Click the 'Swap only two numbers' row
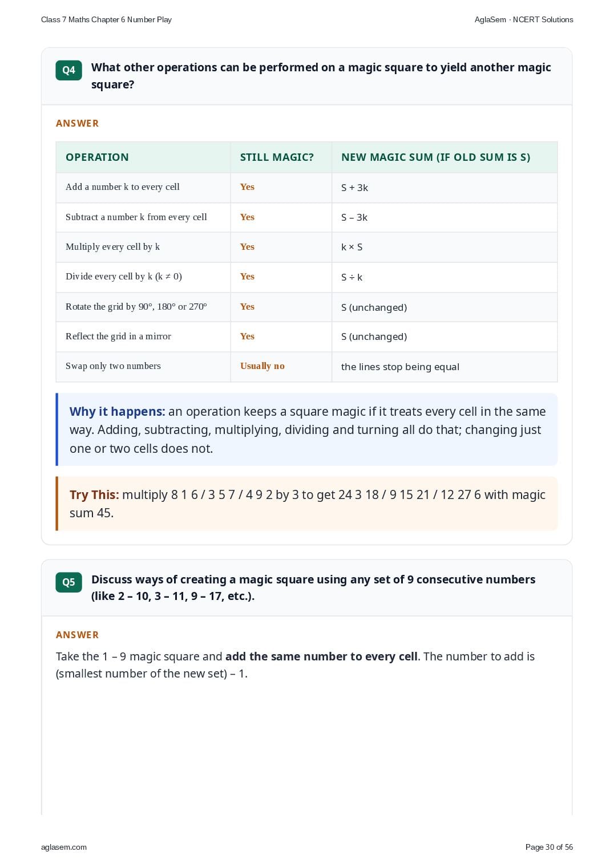This screenshot has height=868, width=614. pyautogui.click(x=306, y=367)
